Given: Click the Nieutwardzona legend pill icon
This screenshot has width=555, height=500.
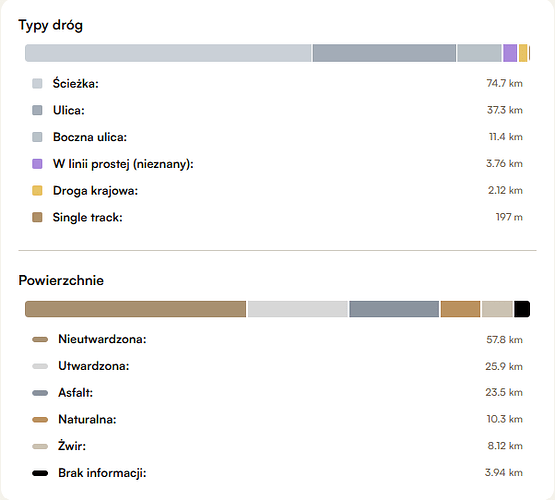Looking at the screenshot, I should 40,340.
